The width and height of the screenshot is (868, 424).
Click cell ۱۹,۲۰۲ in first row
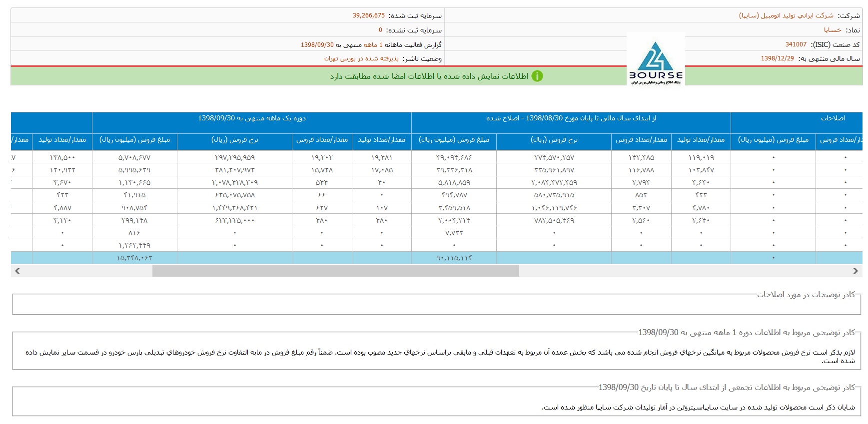[x=322, y=157]
